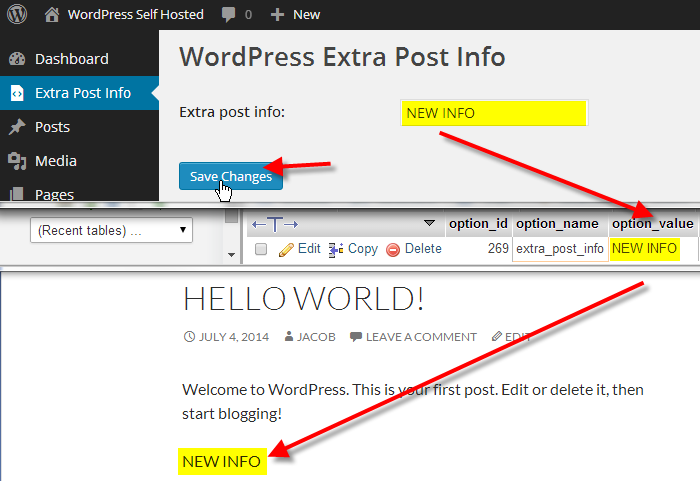Click the Copy icon for row 269
Screen dimensions: 700x481
point(336,250)
